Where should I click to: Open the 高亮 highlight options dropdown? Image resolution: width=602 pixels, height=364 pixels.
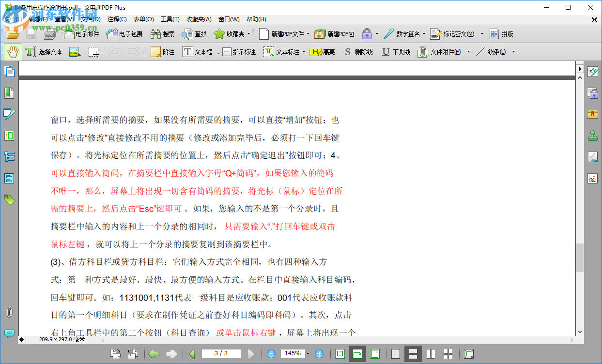[324, 51]
